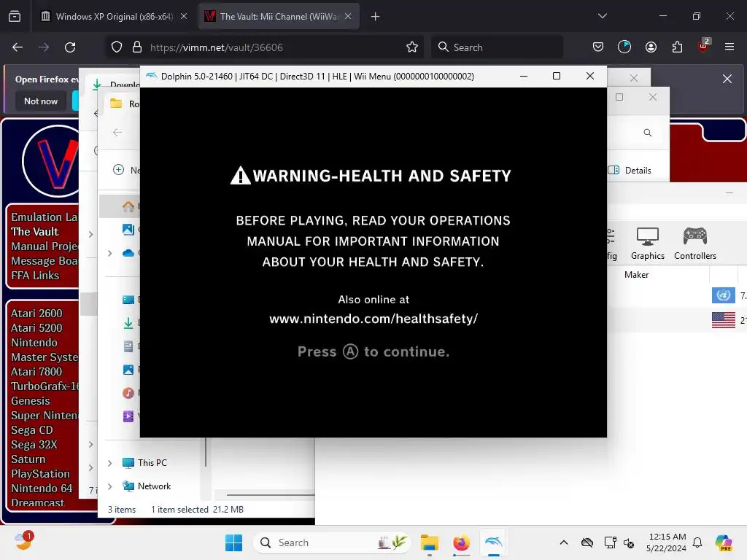
Task: Close the Windows XP Original tab
Action: pos(183,16)
